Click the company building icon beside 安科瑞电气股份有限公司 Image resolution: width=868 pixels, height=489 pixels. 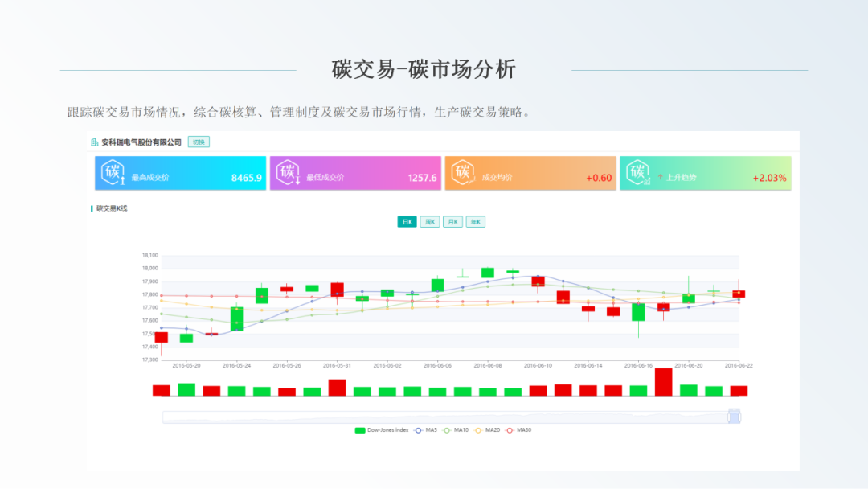(95, 142)
